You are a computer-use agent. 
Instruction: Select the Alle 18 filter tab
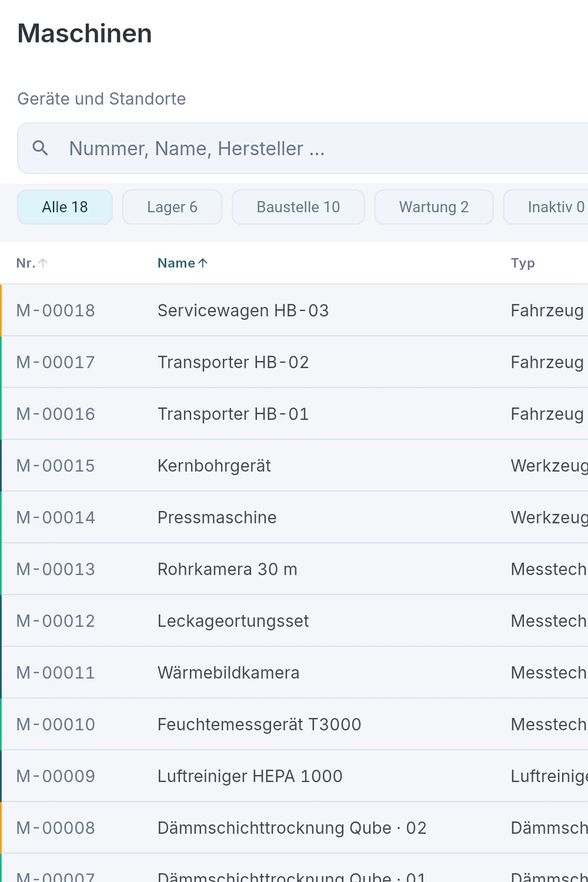click(x=65, y=207)
